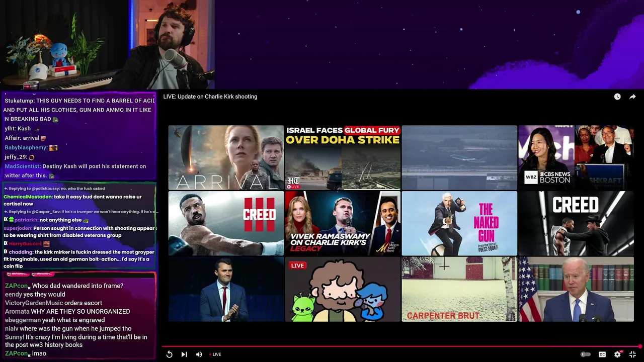Open the Arrival movie thumbnail
This screenshot has width=644, height=362.
pos(226,157)
